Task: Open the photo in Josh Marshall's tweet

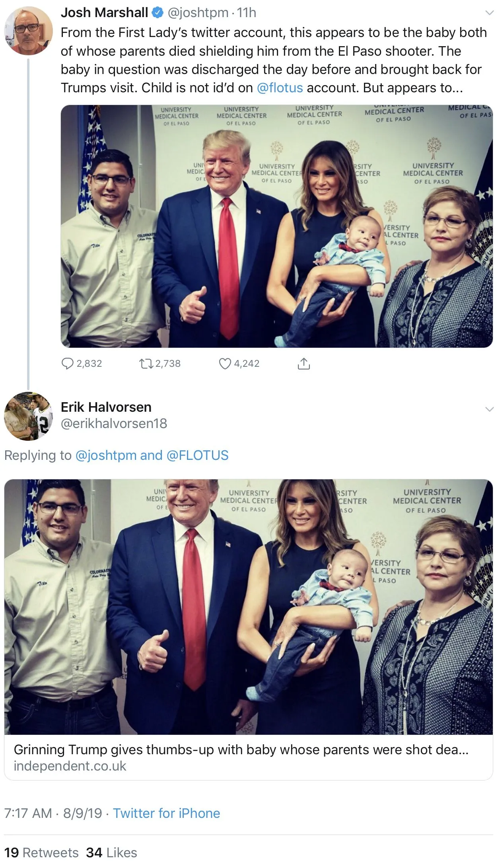Action: point(276,226)
